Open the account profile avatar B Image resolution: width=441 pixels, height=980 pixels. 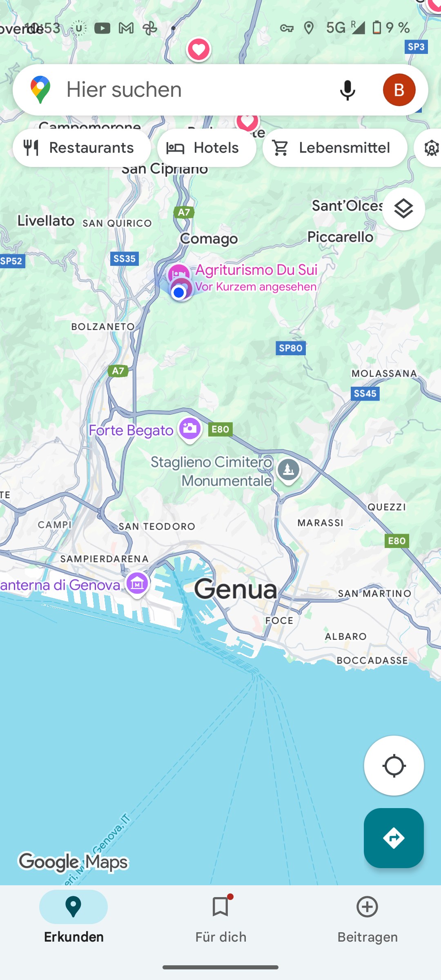coord(399,90)
